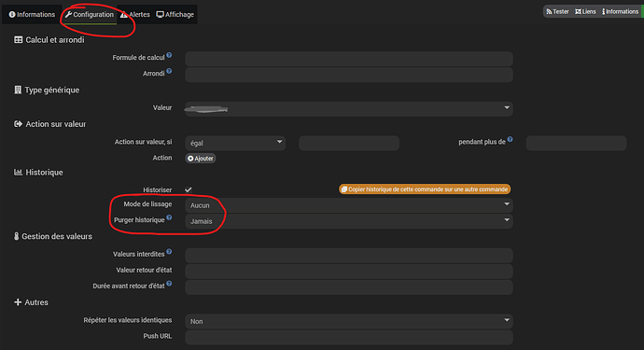644x350 pixels.
Task: Open Répéter les valeurs identiques dropdown
Action: coord(349,321)
